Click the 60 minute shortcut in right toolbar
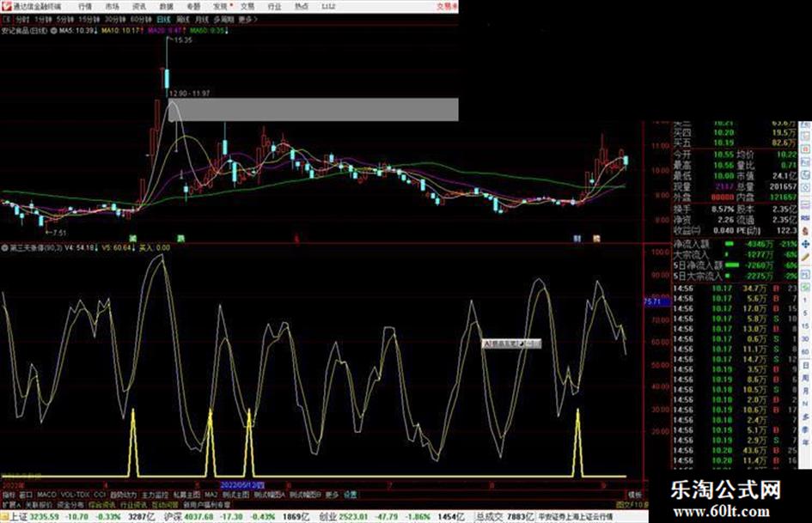Image resolution: width=812 pixels, height=523 pixels. (x=805, y=352)
